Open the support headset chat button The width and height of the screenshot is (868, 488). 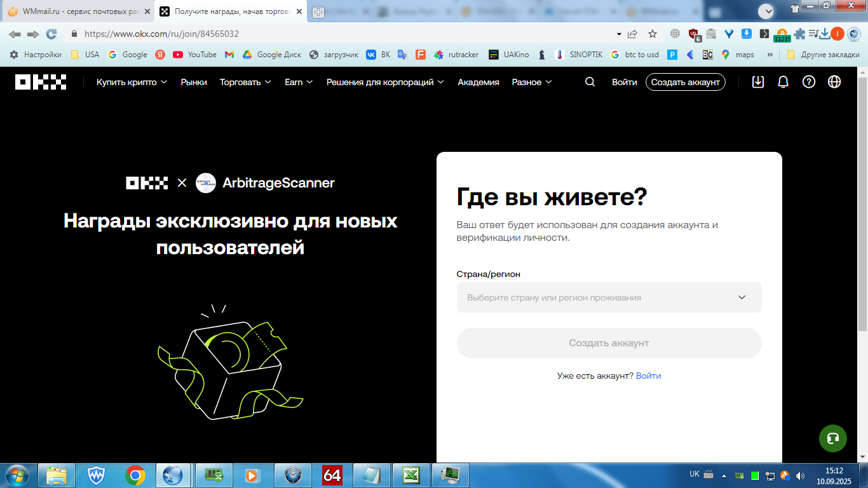[833, 438]
